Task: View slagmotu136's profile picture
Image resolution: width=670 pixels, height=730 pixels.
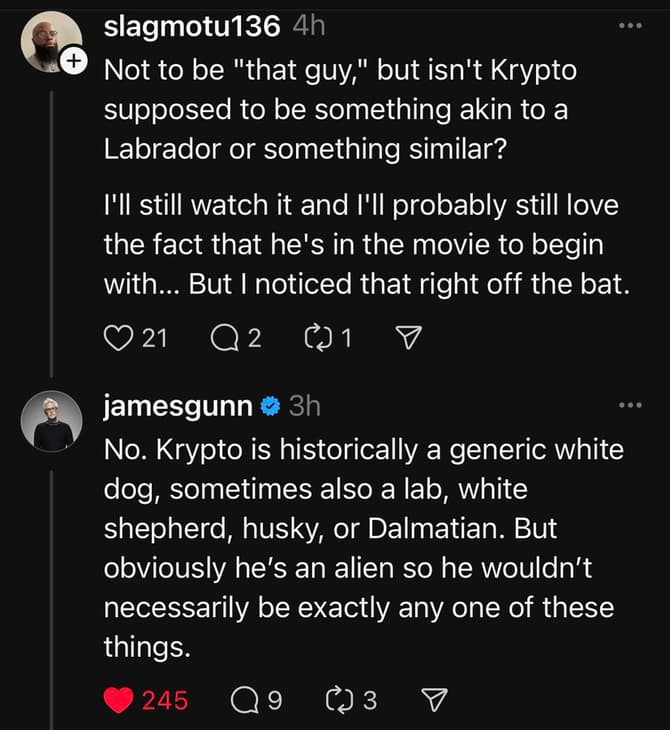Action: tap(51, 42)
